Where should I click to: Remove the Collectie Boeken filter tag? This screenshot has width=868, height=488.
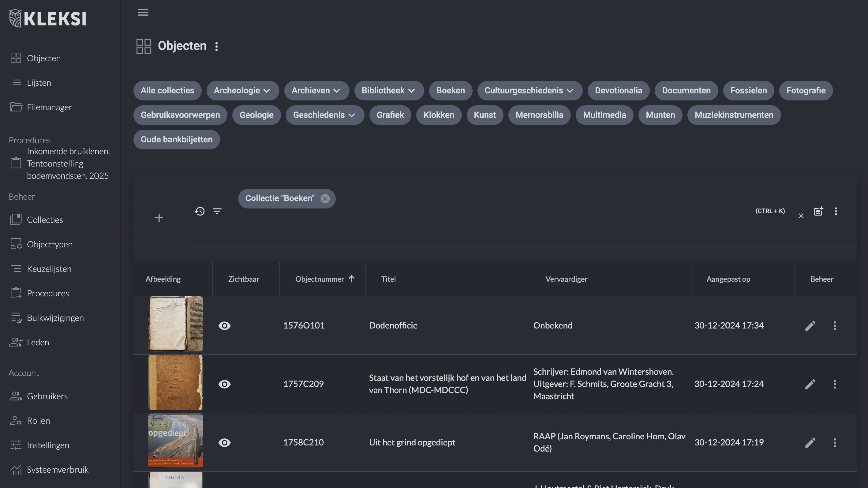tap(325, 198)
